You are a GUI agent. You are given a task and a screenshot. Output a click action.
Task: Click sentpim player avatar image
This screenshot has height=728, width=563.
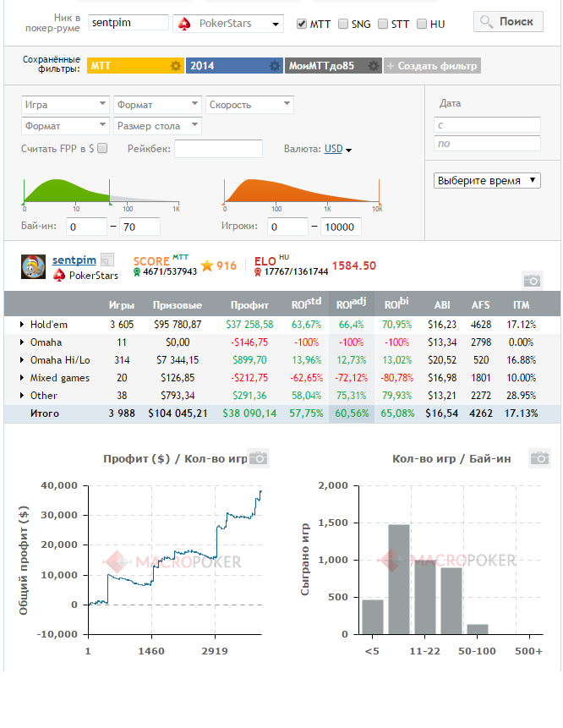[x=34, y=266]
